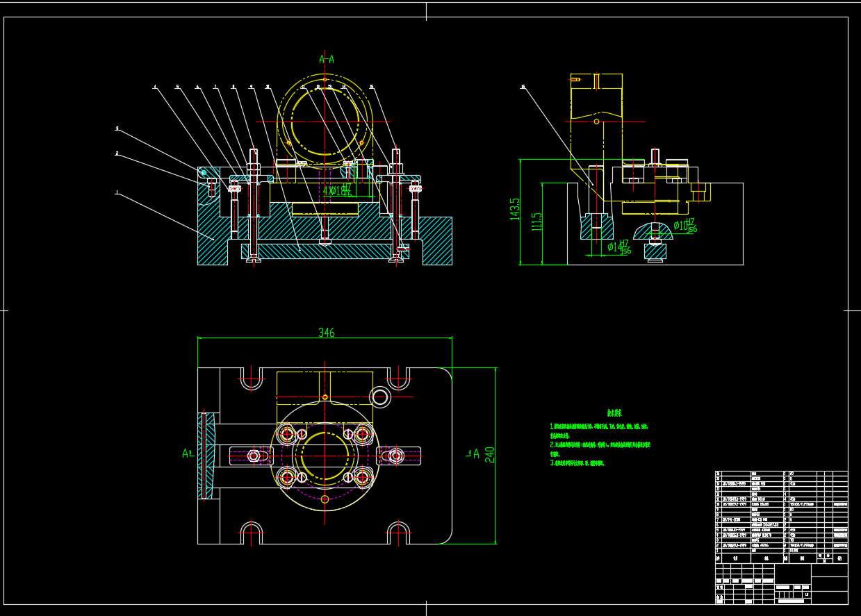Select the Ø14 H7/js6 fit dimension
861x616 pixels.
click(618, 247)
